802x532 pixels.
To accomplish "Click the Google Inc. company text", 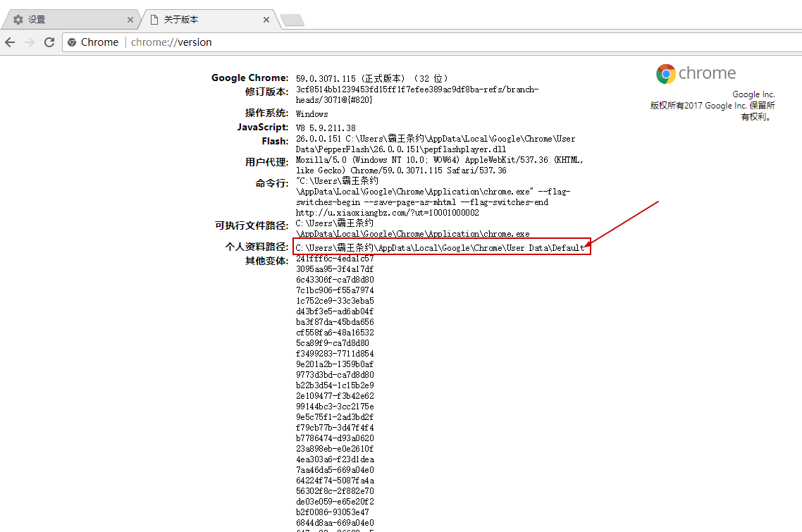I will (753, 94).
